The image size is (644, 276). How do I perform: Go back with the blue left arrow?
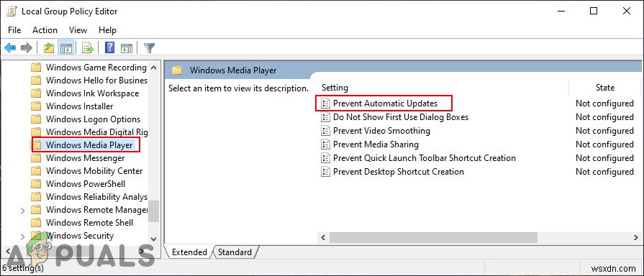(10, 48)
